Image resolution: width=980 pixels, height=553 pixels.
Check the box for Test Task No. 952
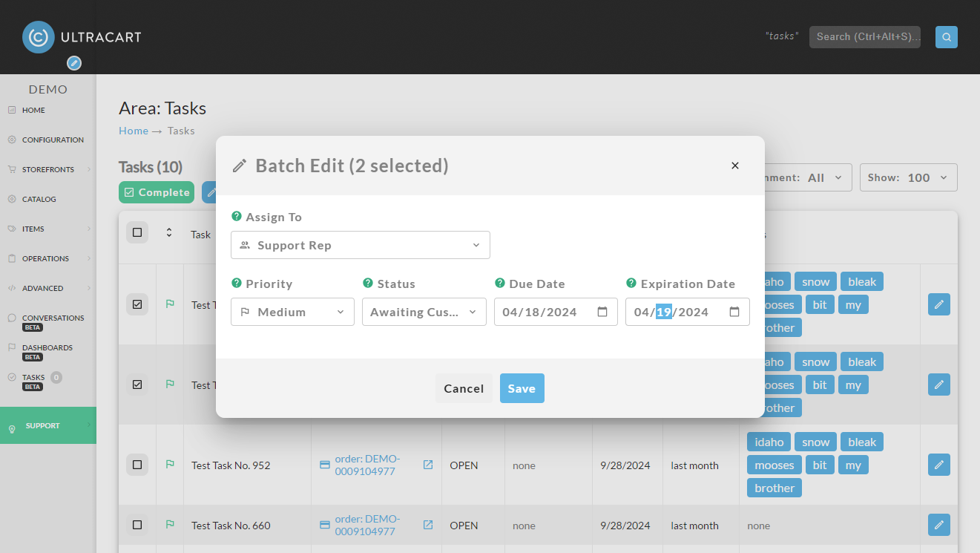pyautogui.click(x=137, y=465)
